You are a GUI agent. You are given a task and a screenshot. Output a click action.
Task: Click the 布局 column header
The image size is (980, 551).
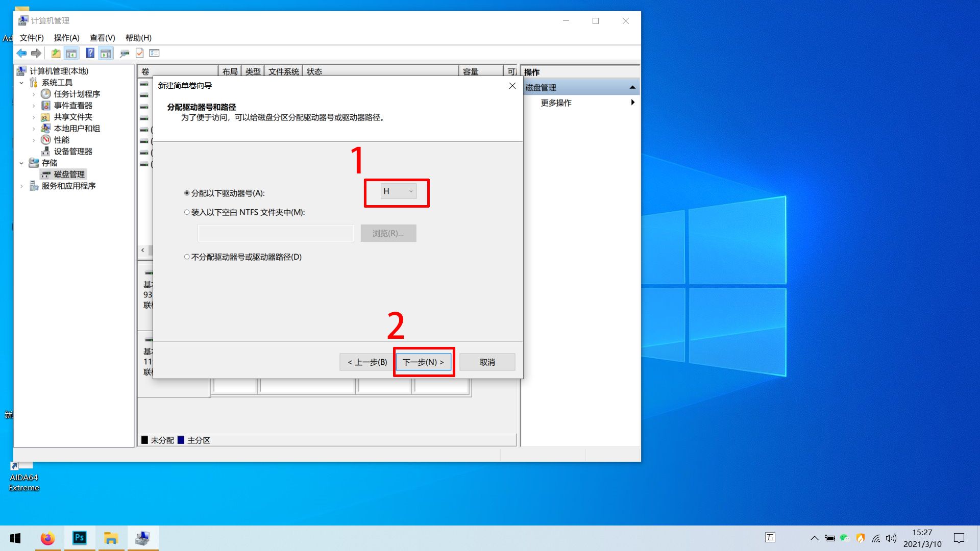[x=230, y=71]
